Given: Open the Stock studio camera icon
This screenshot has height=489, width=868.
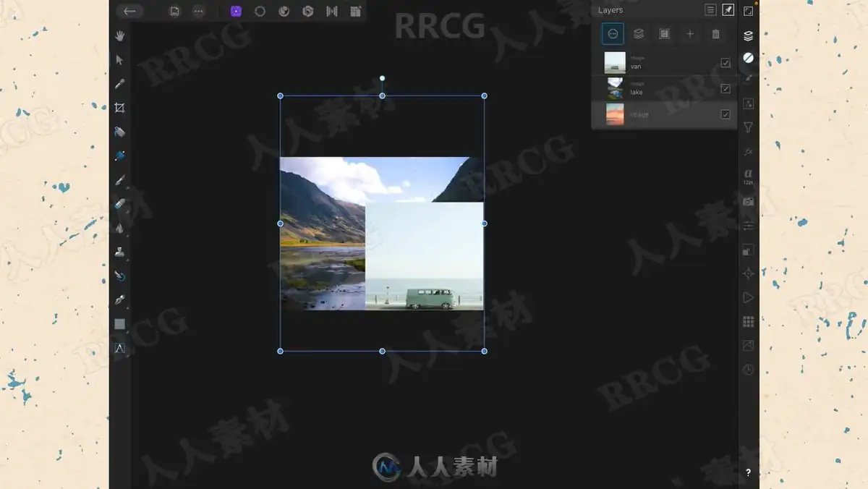Looking at the screenshot, I should (749, 201).
